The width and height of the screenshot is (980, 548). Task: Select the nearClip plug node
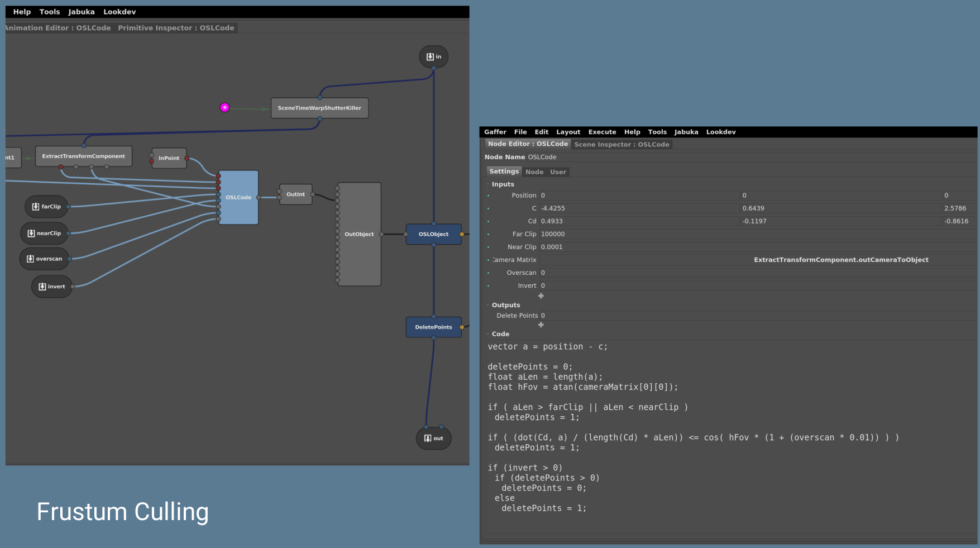[44, 233]
